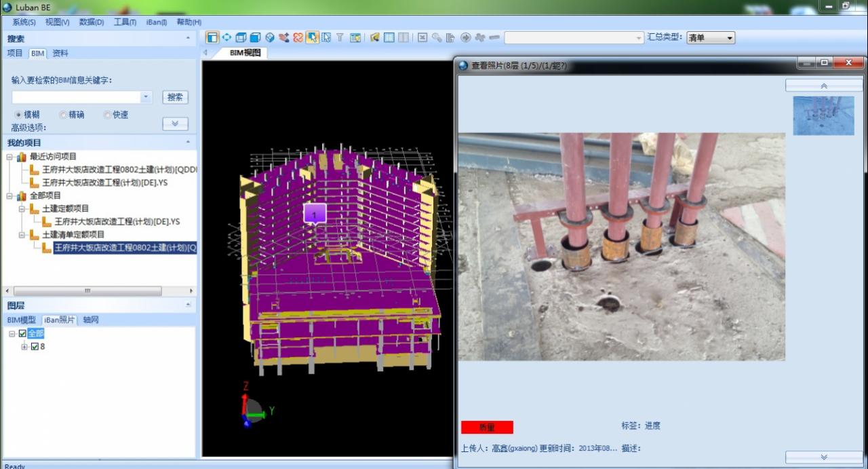868x469 pixels.
Task: Click the highlighted selection cursor tool icon
Action: [312, 37]
